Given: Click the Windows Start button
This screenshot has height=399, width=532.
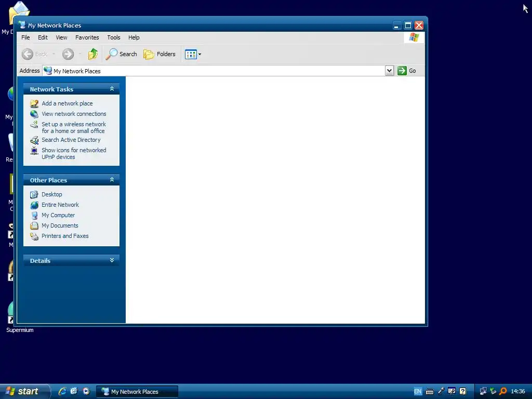Looking at the screenshot, I should click(24, 391).
